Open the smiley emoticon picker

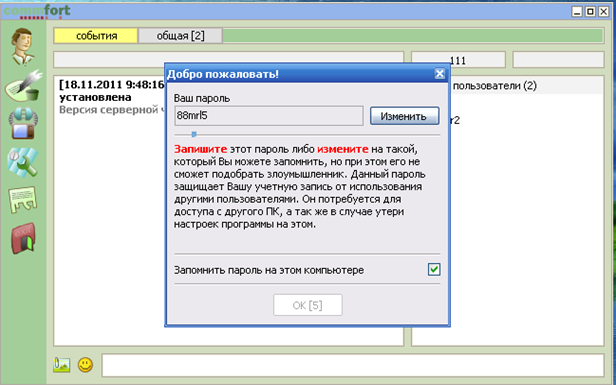[85, 365]
